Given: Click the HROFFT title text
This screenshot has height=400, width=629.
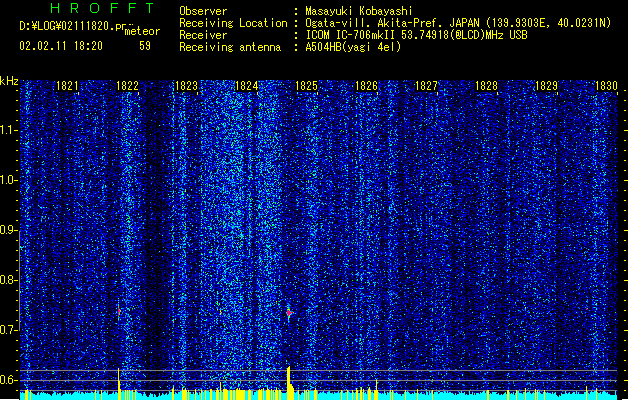Looking at the screenshot, I should 103,8.
